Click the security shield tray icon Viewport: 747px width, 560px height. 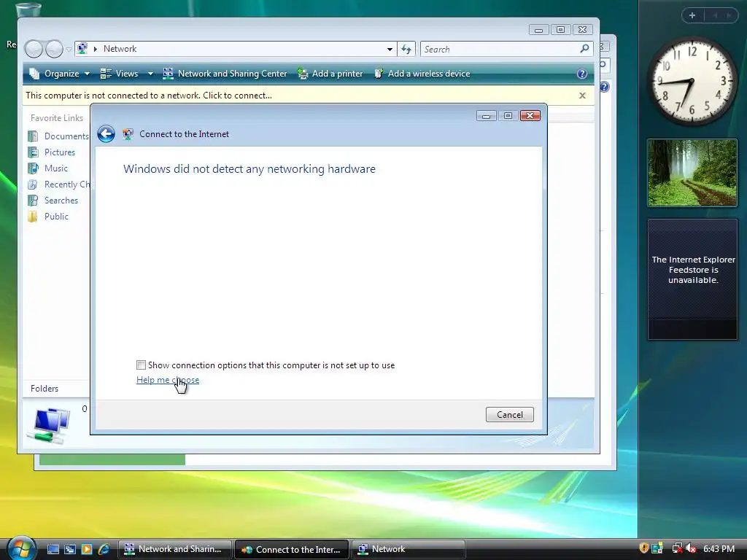(643, 548)
